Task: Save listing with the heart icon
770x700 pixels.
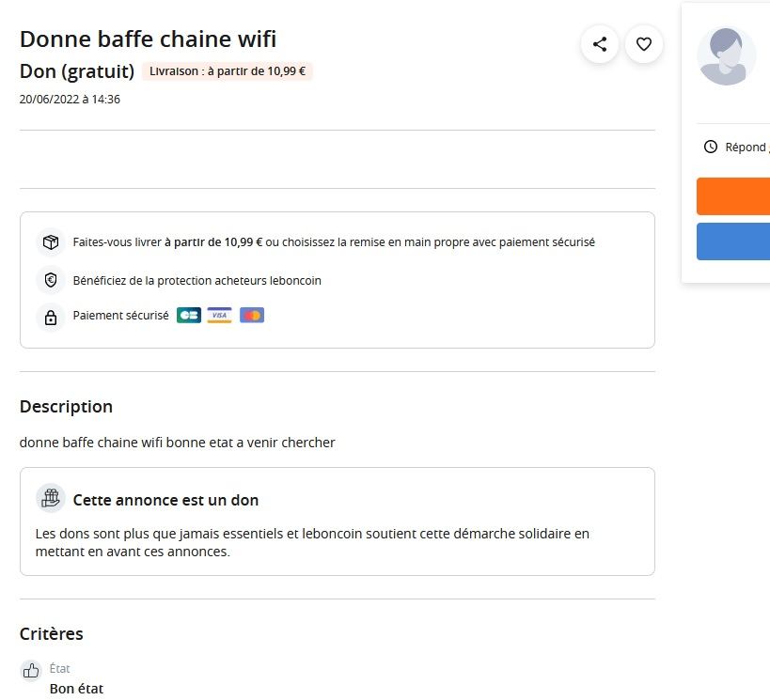Action: pyautogui.click(x=644, y=44)
